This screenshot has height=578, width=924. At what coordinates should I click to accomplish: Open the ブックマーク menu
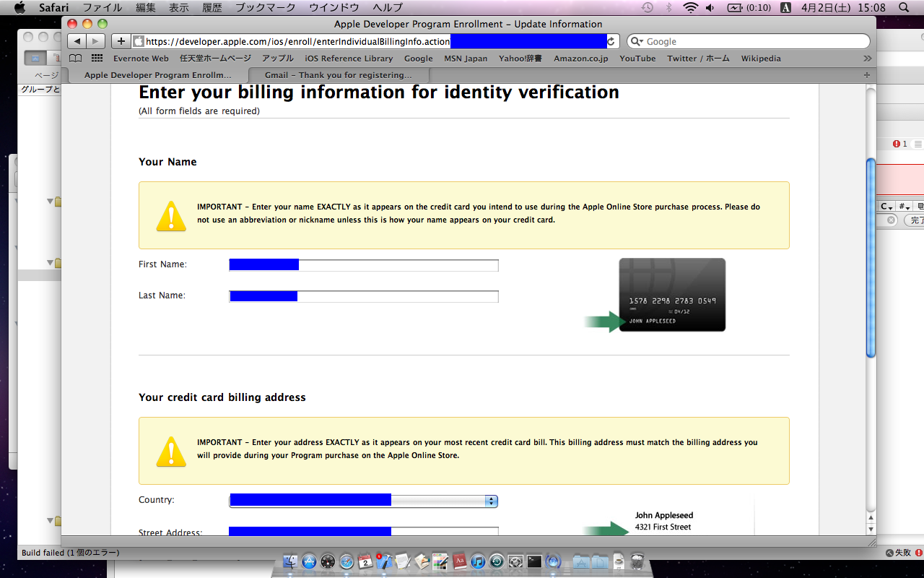pos(266,7)
